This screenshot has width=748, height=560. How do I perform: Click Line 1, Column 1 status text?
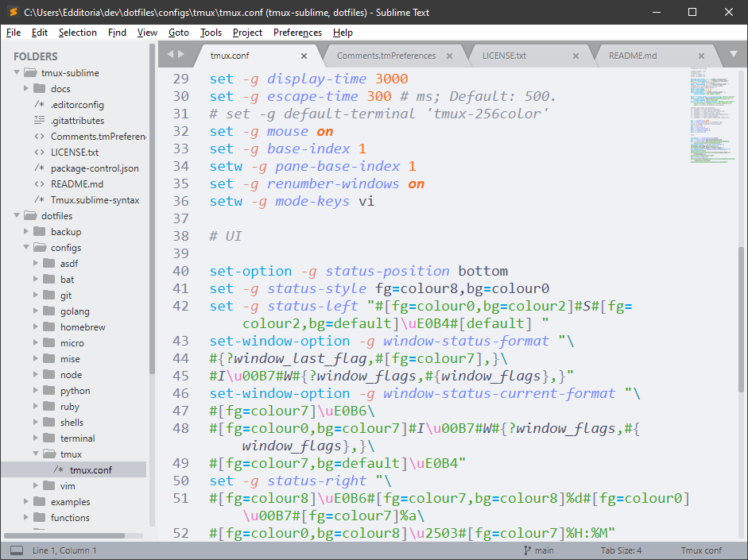coord(64,550)
